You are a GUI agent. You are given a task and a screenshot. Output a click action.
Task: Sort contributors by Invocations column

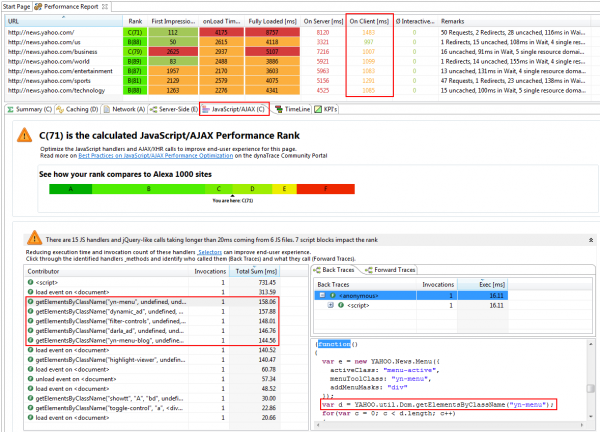pos(210,271)
